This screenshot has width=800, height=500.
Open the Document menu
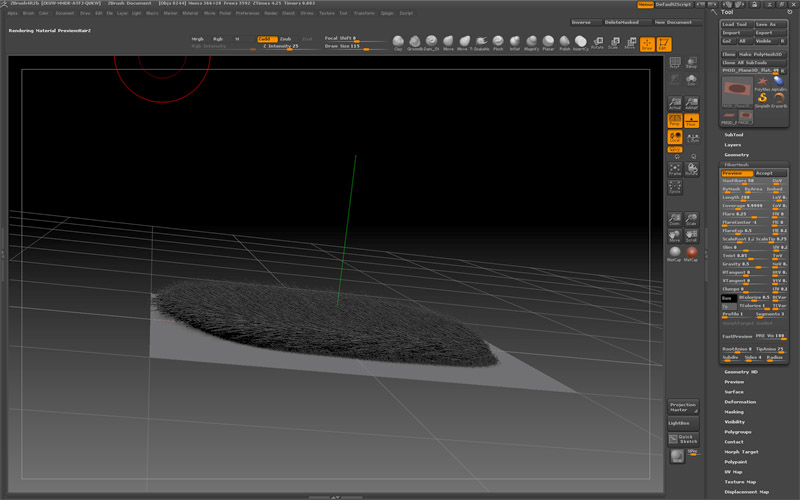point(65,13)
